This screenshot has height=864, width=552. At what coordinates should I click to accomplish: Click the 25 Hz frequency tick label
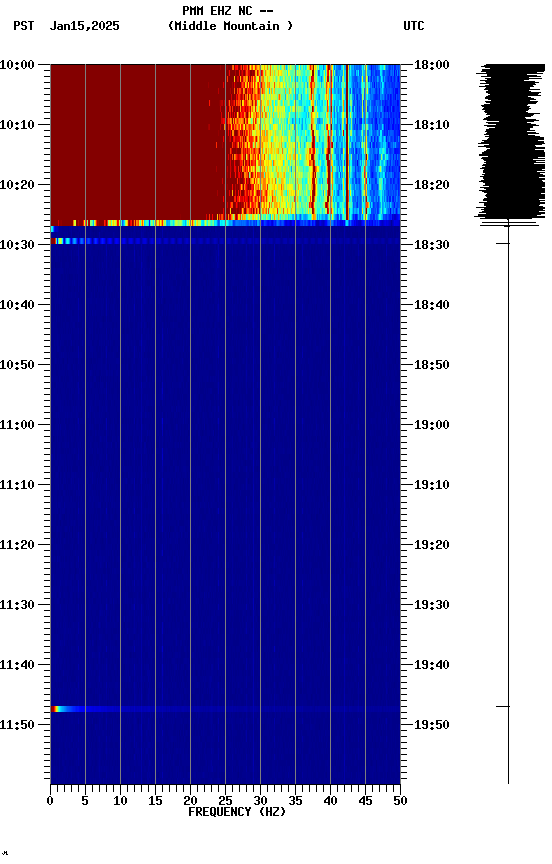225,801
